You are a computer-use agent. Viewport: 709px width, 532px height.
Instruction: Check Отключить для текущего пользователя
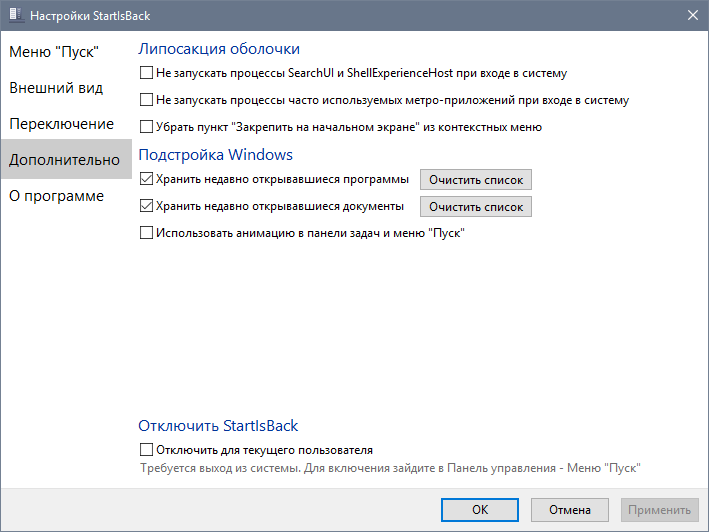pyautogui.click(x=146, y=450)
